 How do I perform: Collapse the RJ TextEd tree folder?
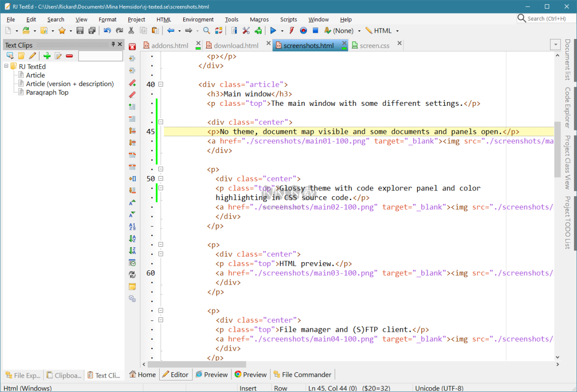(7, 66)
